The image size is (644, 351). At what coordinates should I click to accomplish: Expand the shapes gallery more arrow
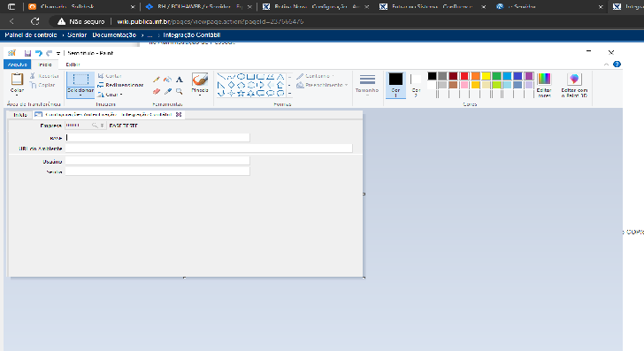tap(289, 94)
